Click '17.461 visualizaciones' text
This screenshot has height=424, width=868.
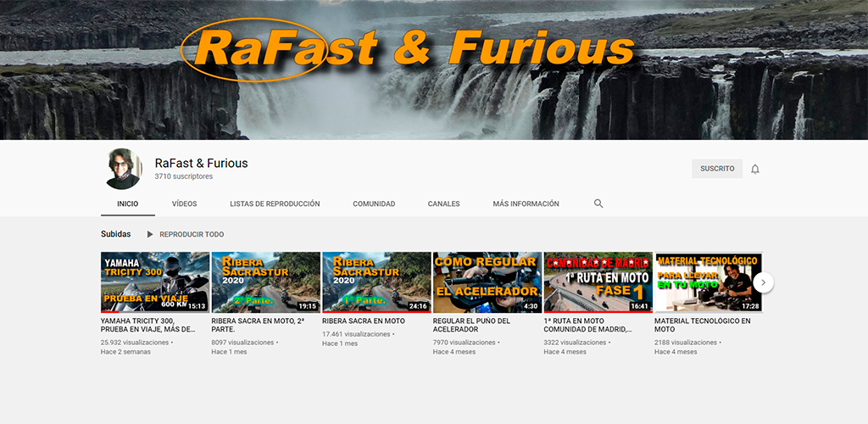coord(356,334)
